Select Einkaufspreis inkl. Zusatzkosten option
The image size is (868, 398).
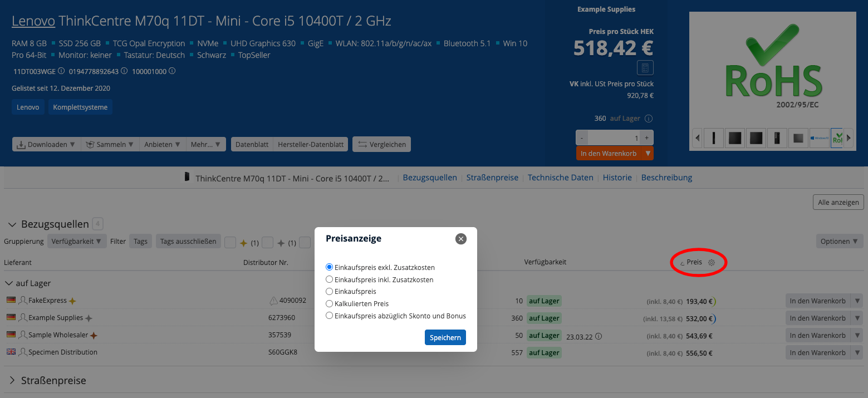point(330,279)
